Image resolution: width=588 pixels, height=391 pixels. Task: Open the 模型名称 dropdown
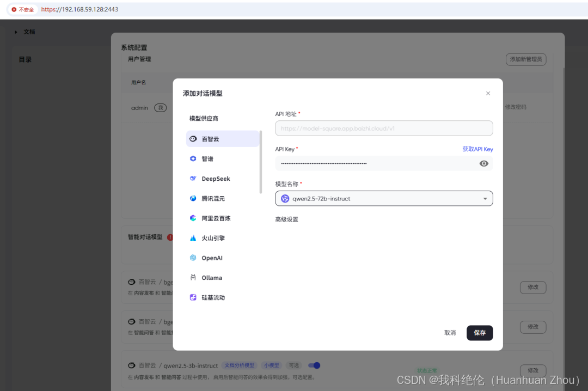point(384,199)
